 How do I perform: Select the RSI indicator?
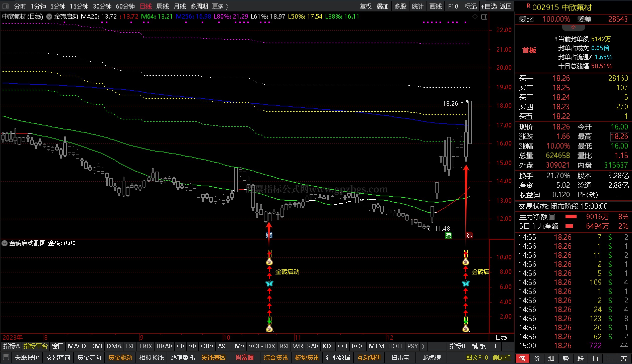(284, 346)
